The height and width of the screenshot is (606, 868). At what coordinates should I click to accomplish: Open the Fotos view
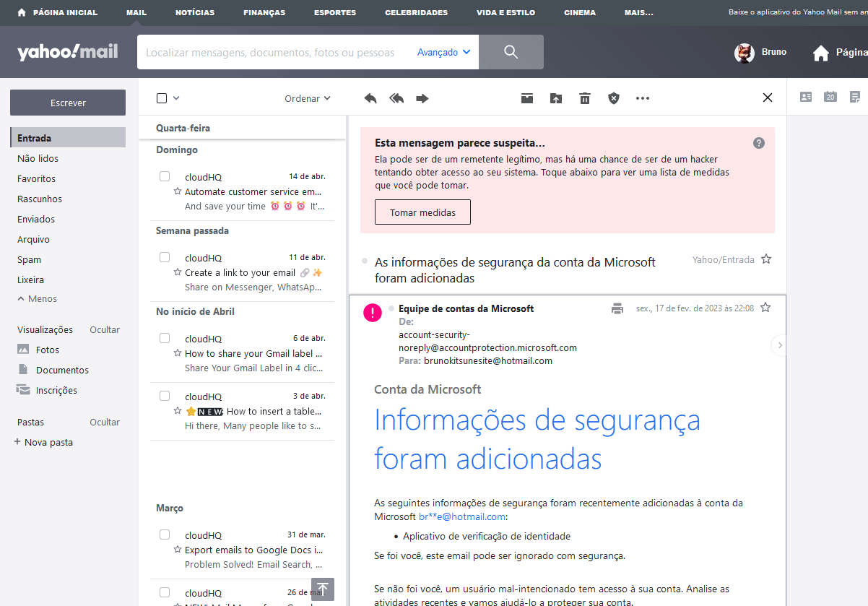48,350
